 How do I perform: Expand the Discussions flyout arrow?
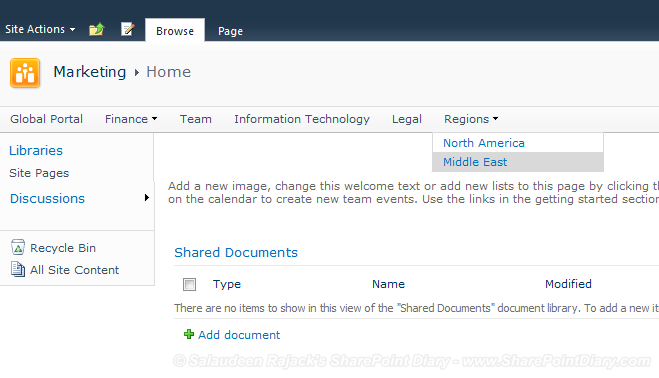click(146, 198)
